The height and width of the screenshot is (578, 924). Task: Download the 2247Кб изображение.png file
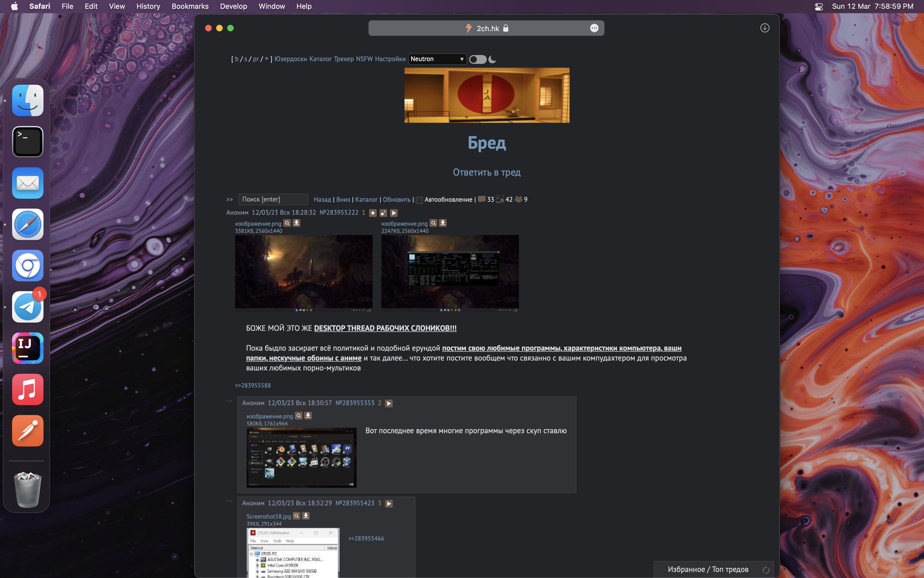[x=442, y=223]
